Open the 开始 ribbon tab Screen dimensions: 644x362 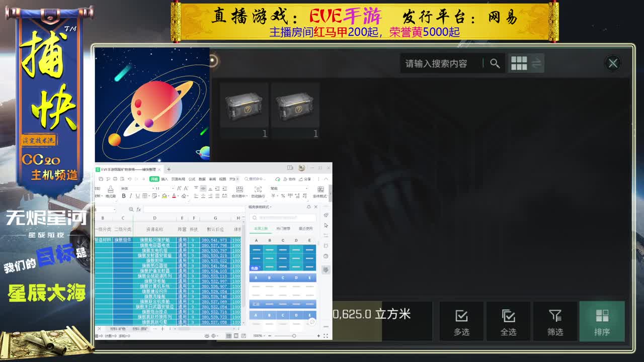click(x=154, y=179)
